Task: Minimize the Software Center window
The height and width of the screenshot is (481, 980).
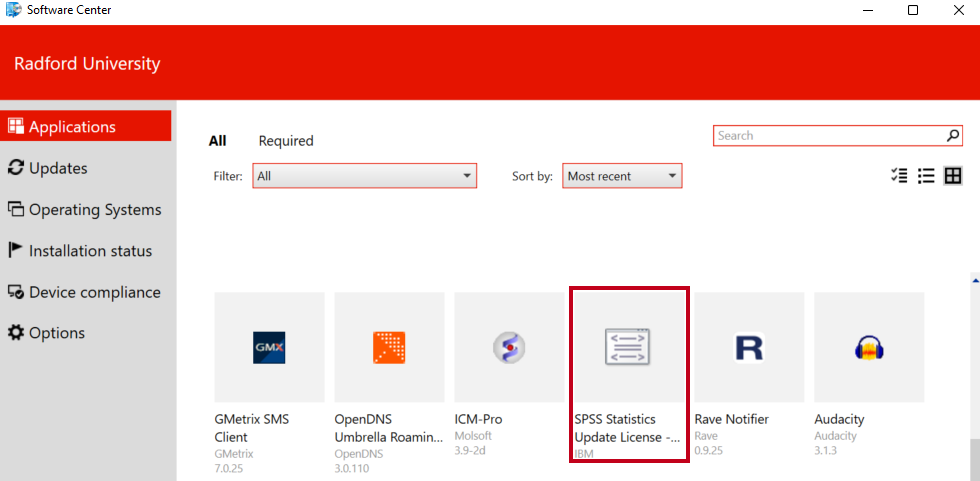Action: (868, 10)
